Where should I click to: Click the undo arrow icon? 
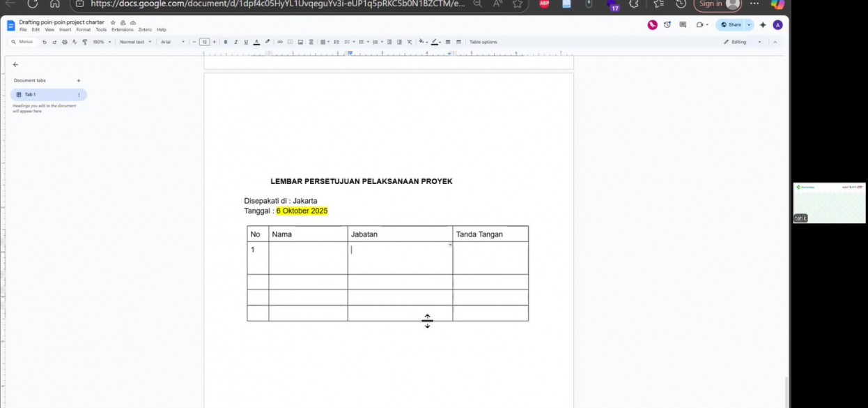(x=45, y=42)
